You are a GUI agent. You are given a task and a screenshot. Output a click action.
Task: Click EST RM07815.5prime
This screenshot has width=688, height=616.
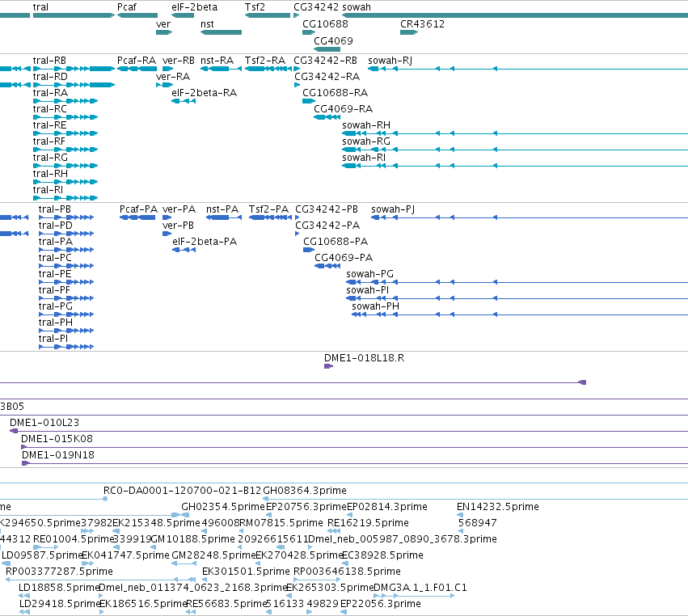(243, 531)
